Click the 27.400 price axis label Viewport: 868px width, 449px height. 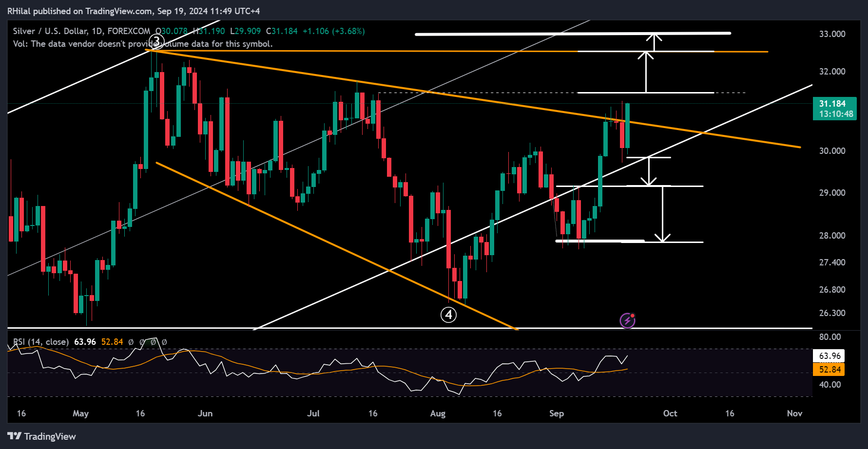(x=832, y=262)
